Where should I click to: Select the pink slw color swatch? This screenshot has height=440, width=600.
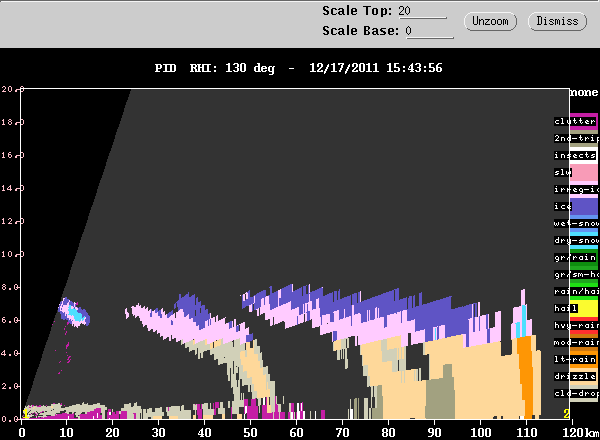click(x=584, y=172)
